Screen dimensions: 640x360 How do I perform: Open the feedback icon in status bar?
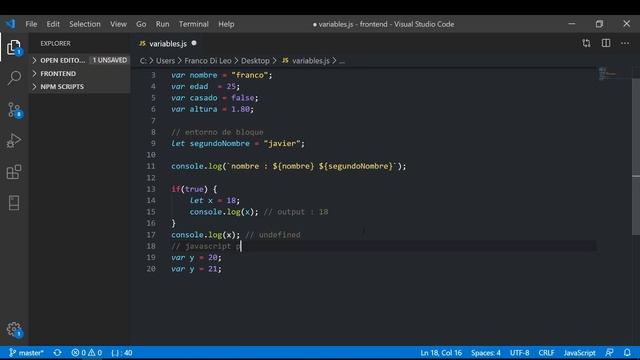[609, 353]
